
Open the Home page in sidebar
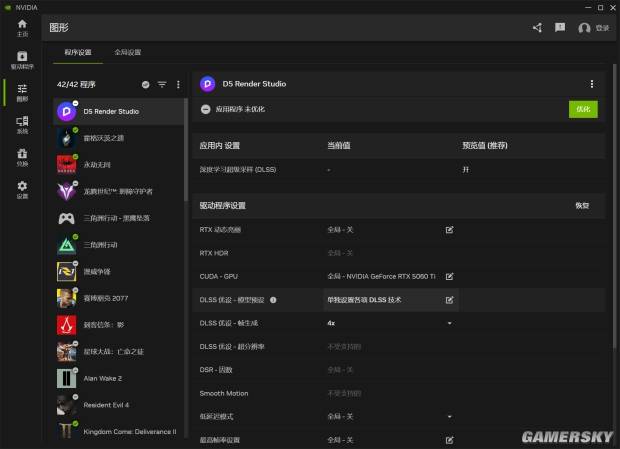(22, 28)
